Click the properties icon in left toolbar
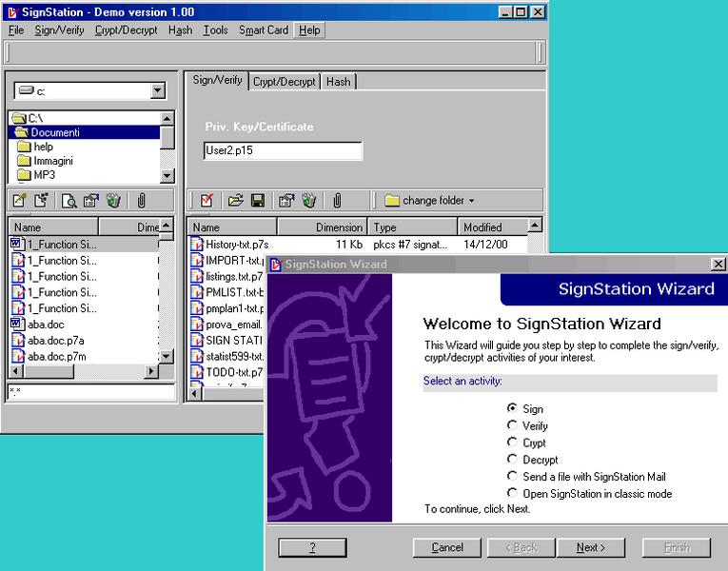This screenshot has width=728, height=571. click(91, 201)
